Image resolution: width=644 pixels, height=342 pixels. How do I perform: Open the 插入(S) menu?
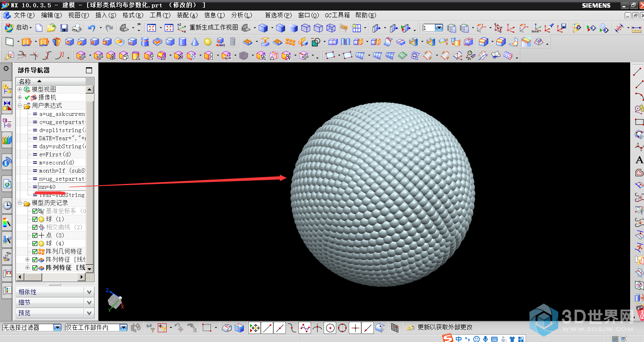point(105,15)
